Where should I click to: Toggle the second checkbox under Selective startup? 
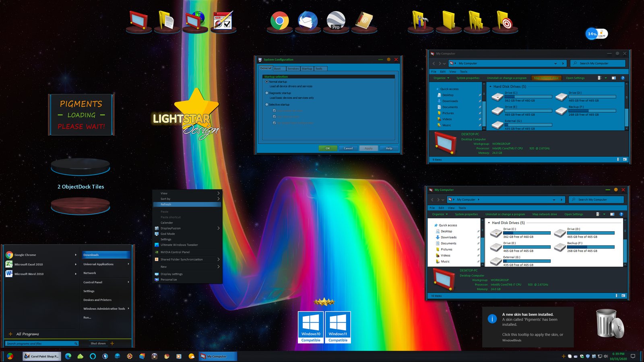coord(275,117)
